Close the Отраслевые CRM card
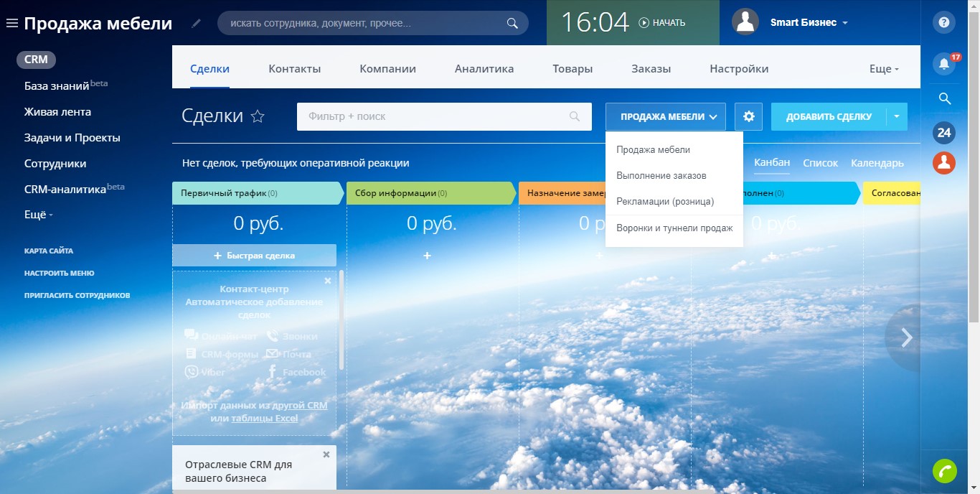 pyautogui.click(x=326, y=455)
